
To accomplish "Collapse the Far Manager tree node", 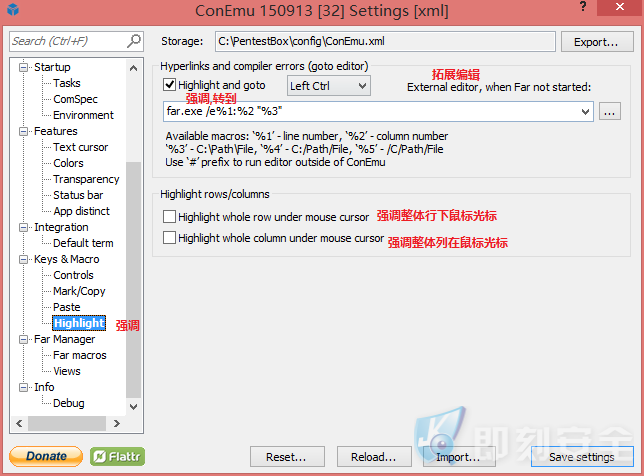I will pos(24,339).
